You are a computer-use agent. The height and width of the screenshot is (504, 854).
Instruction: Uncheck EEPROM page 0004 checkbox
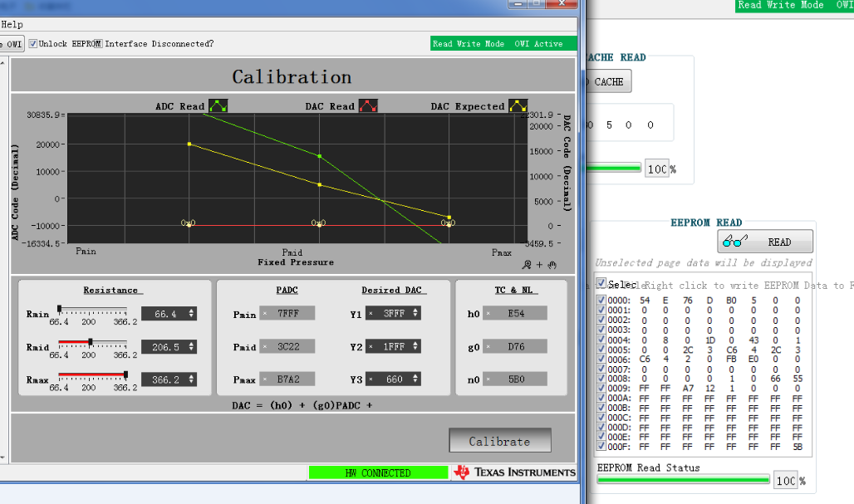[601, 340]
